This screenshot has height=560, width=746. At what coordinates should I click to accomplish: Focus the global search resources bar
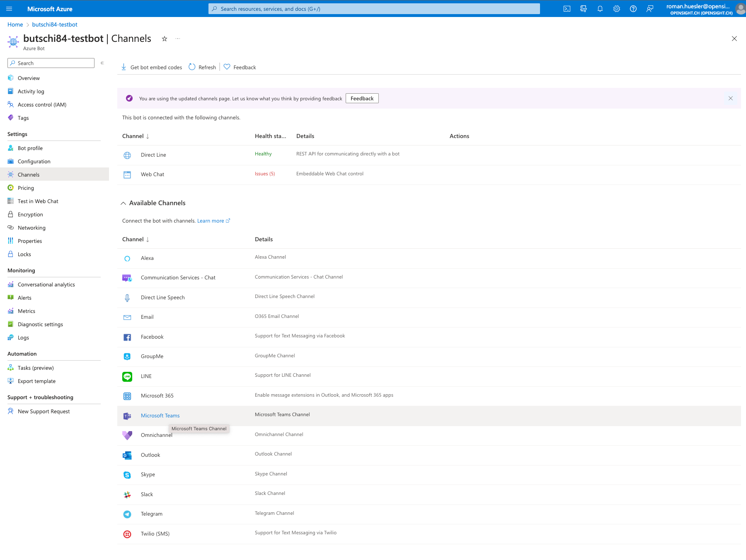pos(374,9)
